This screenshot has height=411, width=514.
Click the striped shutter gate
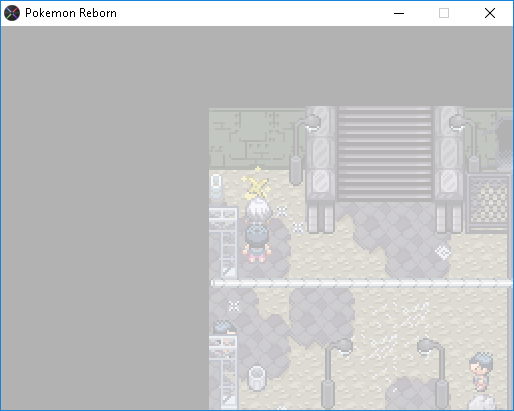point(385,153)
